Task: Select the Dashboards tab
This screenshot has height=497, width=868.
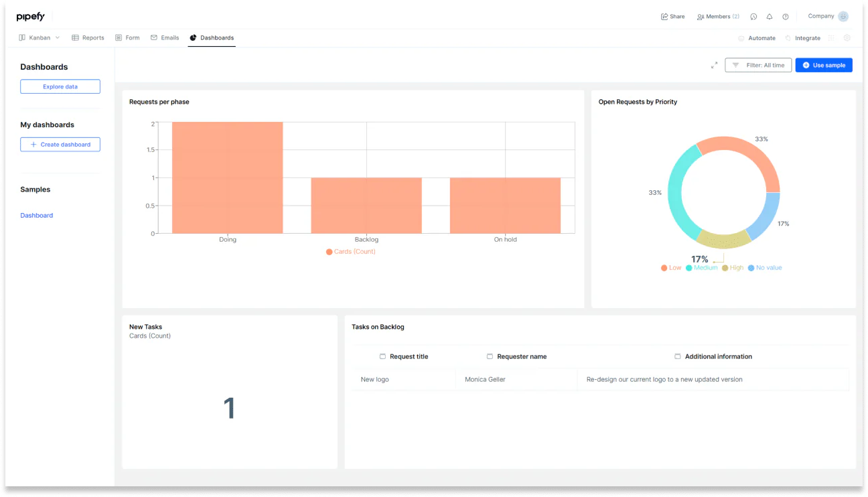Action: (x=212, y=38)
